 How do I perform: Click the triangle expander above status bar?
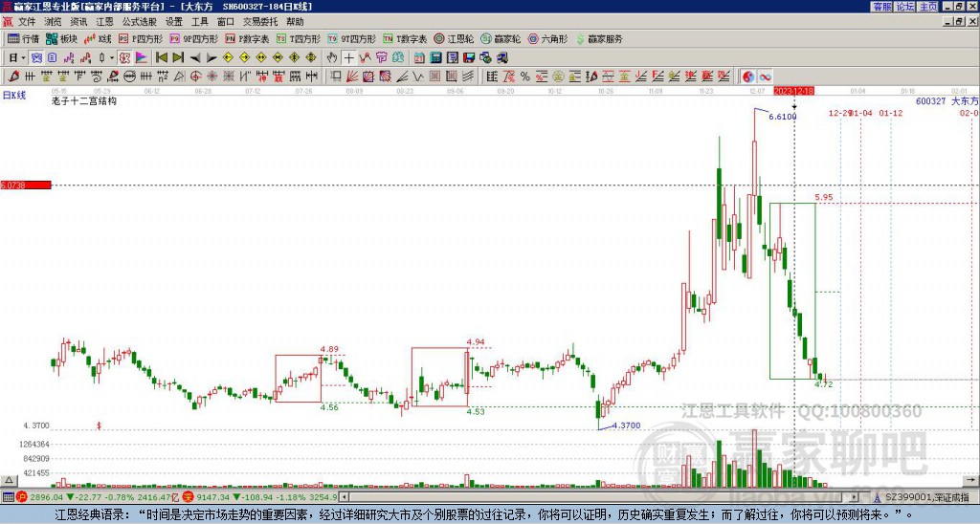9,480
